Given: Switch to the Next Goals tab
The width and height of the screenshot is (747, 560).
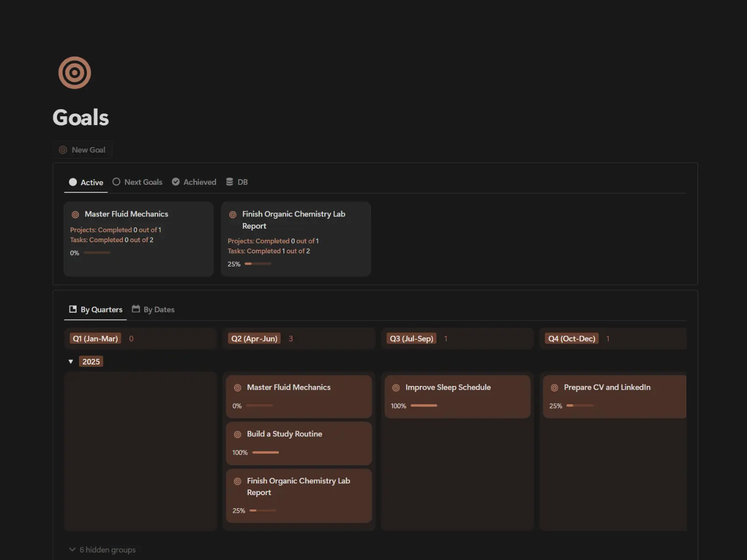Looking at the screenshot, I should [138, 182].
